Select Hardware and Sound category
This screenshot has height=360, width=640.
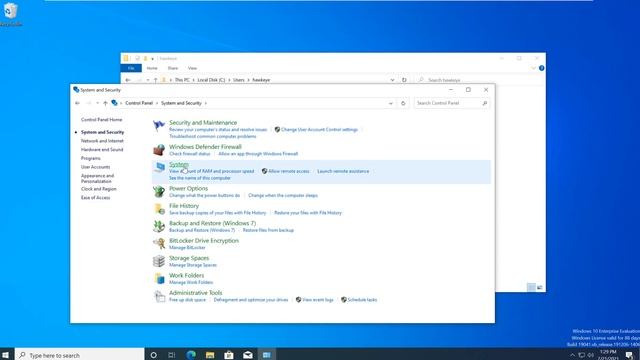[x=102, y=149]
